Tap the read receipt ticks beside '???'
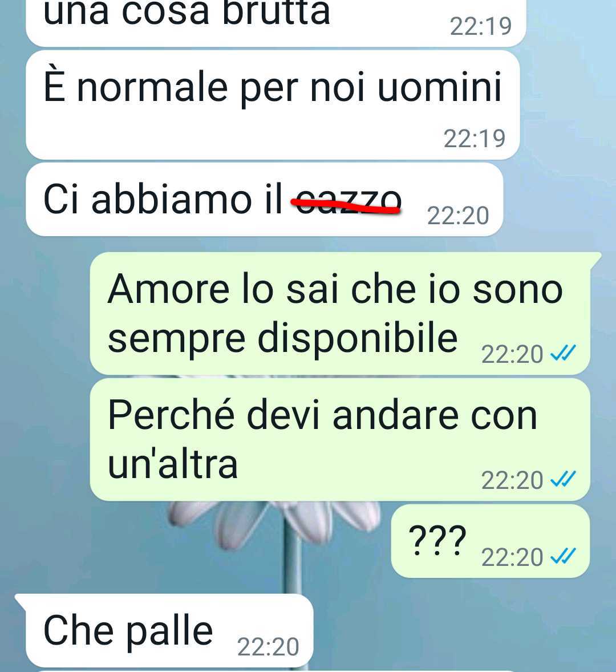This screenshot has height=672, width=616. pyautogui.click(x=563, y=556)
